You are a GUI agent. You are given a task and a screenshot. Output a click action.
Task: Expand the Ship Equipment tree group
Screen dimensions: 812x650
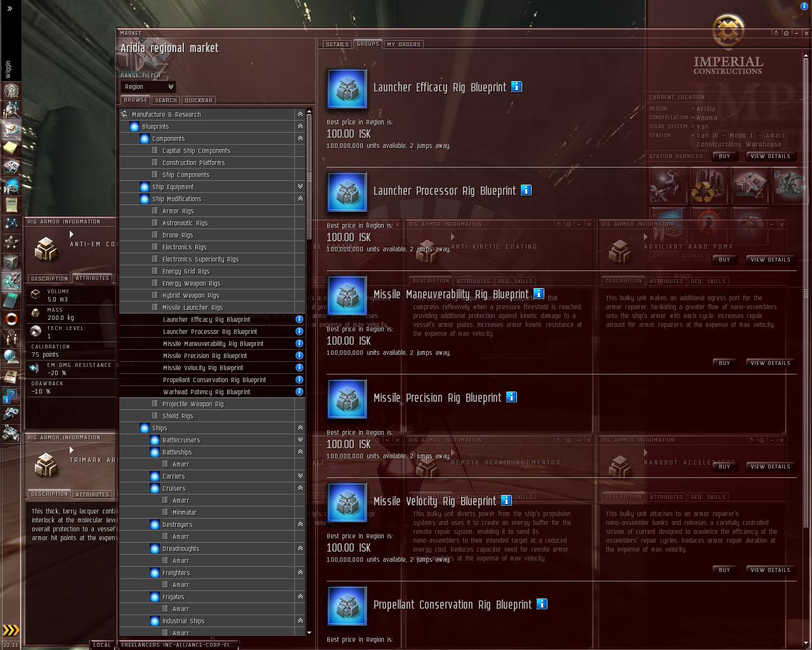click(300, 187)
